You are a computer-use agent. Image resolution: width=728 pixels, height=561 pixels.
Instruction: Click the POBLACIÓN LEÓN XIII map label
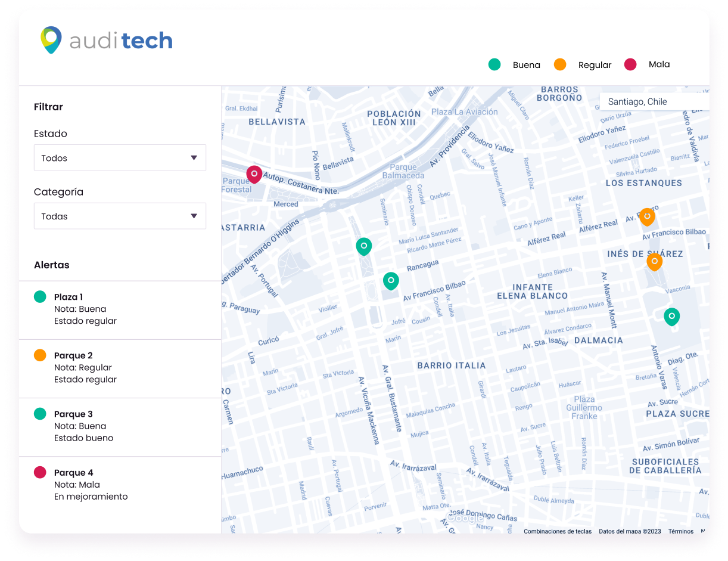point(394,118)
